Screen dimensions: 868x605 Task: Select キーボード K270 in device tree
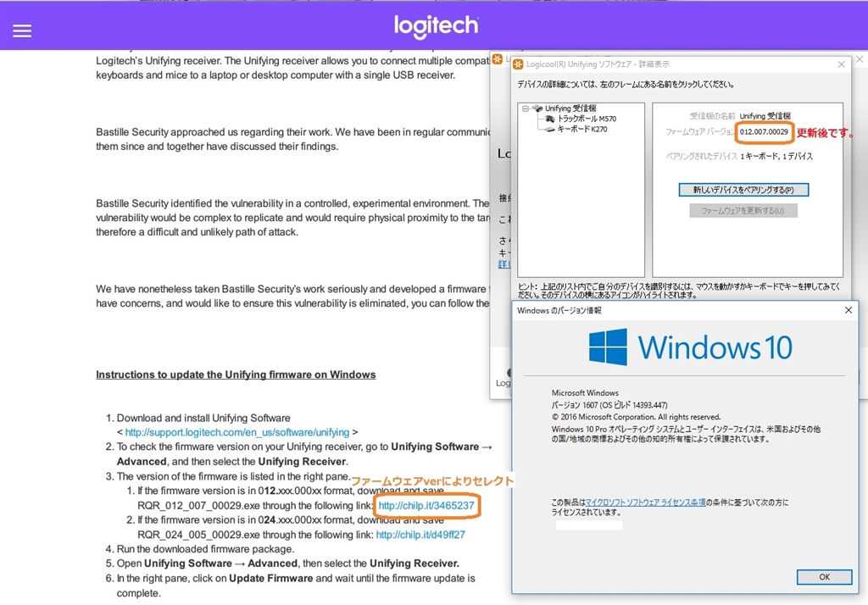[x=582, y=130]
